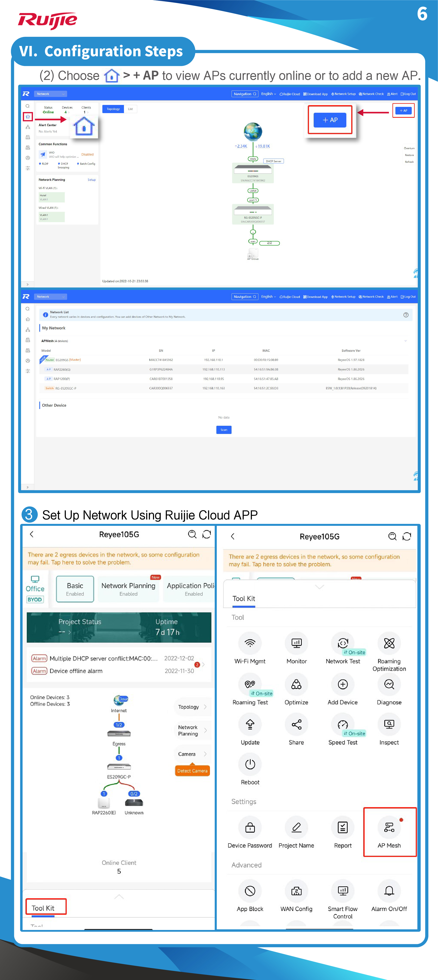Image resolution: width=438 pixels, height=980 pixels.
Task: Switch to the List tab
Action: 130,109
